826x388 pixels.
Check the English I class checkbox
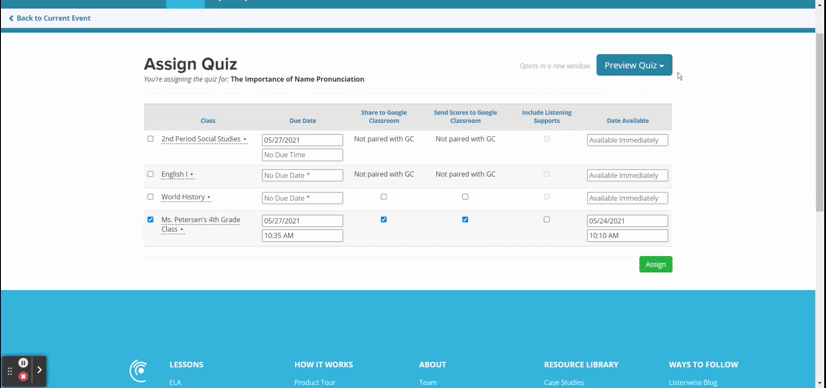151,174
